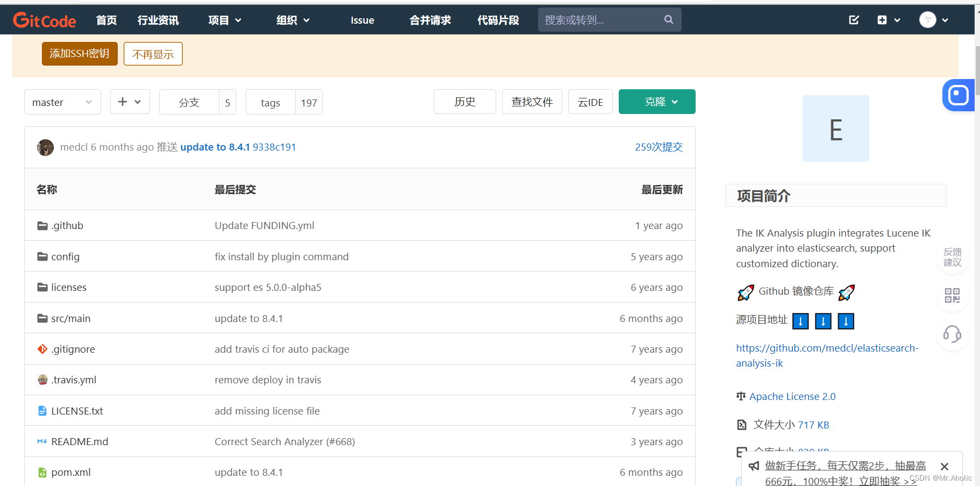Click the headset customer service icon
The height and width of the screenshot is (486, 980).
(952, 334)
